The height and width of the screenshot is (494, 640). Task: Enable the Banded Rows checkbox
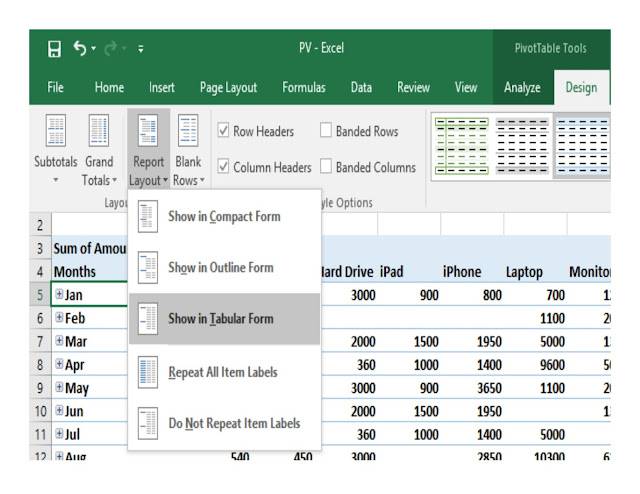pyautogui.click(x=326, y=131)
